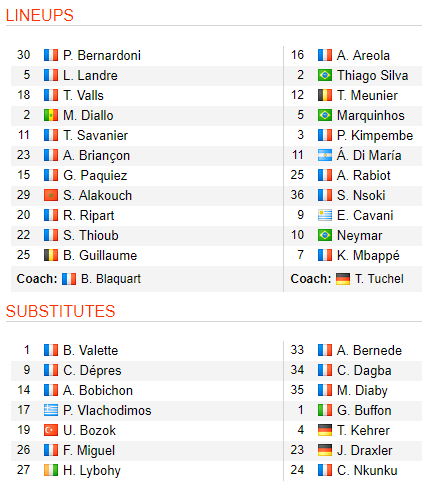Open P. Bernardoni player page
Image resolution: width=422 pixels, height=487 pixels.
[x=102, y=55]
